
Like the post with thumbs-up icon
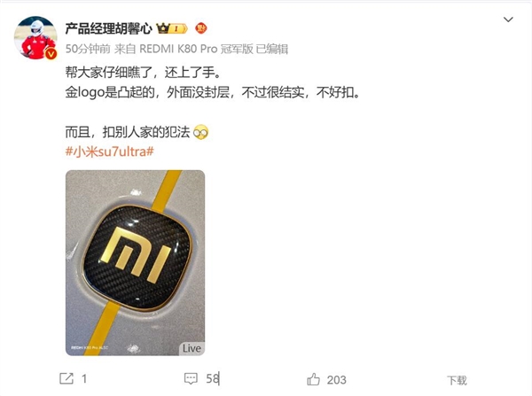[313, 379]
